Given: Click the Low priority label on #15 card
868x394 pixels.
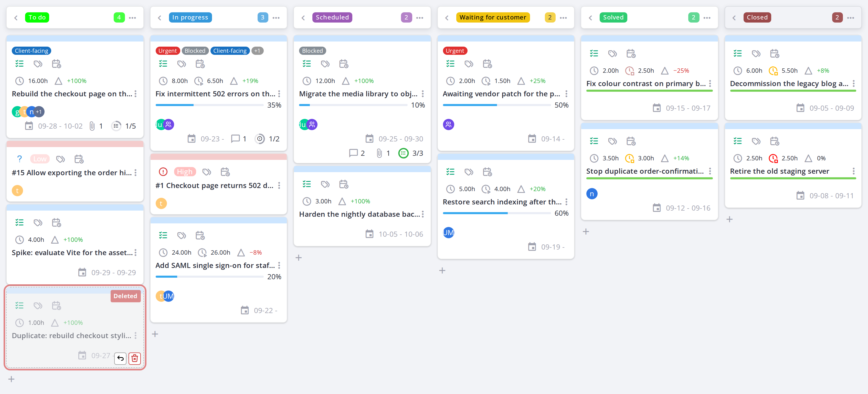Looking at the screenshot, I should (x=40, y=159).
